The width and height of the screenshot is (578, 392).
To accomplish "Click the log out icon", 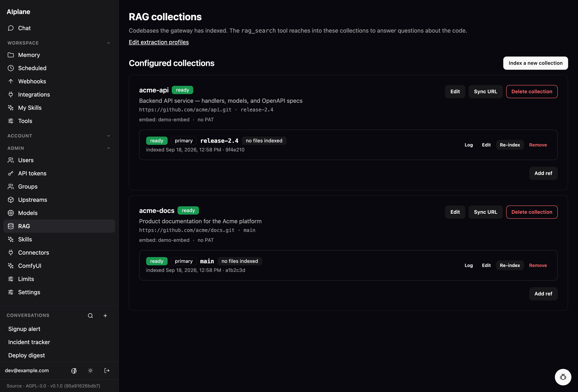I will (107, 371).
